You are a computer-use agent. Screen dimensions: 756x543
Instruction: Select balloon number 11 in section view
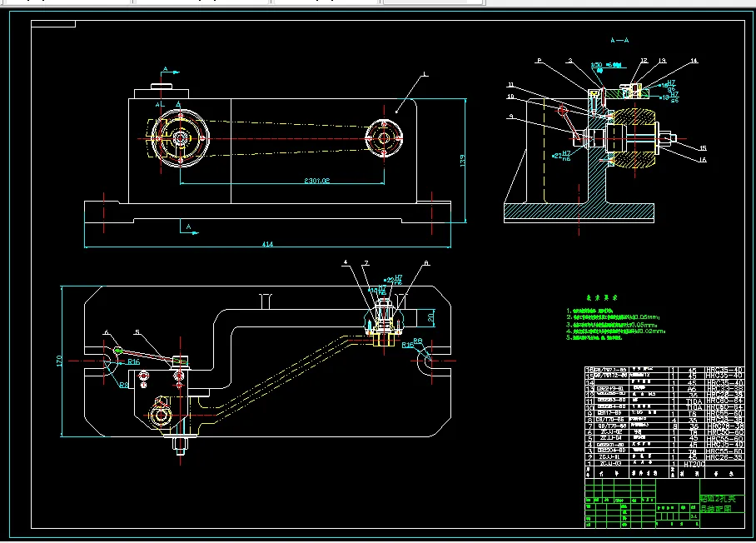(510, 85)
